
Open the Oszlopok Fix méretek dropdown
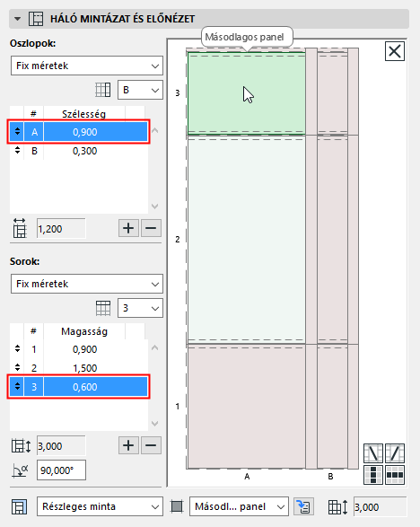click(x=87, y=66)
